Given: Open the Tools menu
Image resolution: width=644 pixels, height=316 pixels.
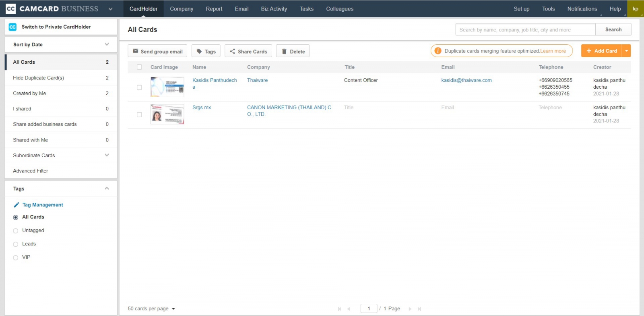Looking at the screenshot, I should pos(548,9).
